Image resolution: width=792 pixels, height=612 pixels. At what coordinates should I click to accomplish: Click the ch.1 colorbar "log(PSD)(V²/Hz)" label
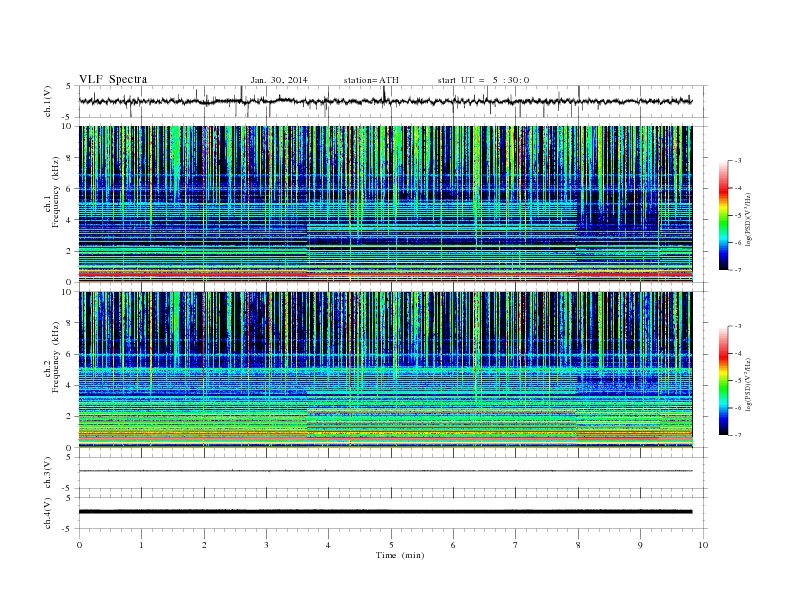[x=748, y=220]
